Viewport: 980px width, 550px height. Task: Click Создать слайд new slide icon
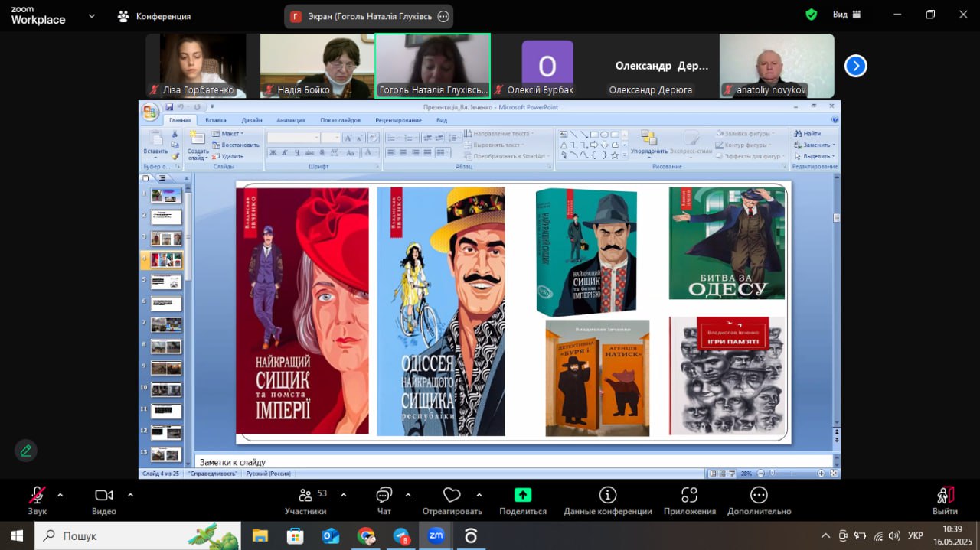[198, 138]
